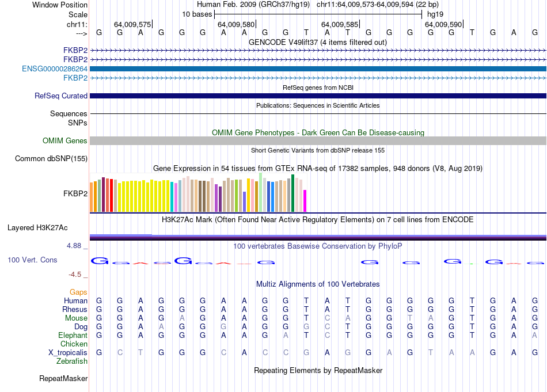Image resolution: width=547 pixels, height=392 pixels.
Task: Select the solid blue ENSG00000286264 gene bar
Action: tap(318, 68)
